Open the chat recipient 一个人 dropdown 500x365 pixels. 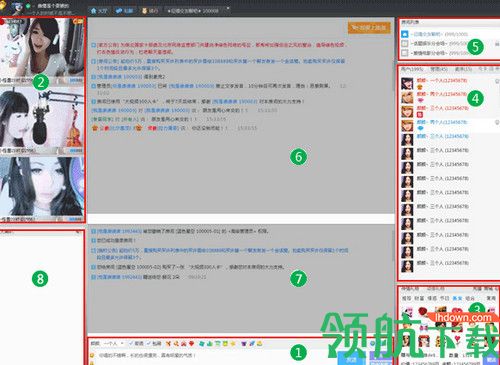[x=113, y=343]
